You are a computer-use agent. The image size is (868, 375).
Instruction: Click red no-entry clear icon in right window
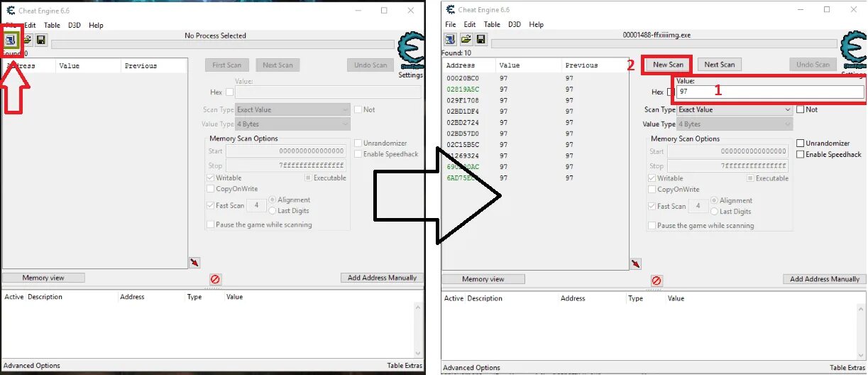(x=657, y=281)
